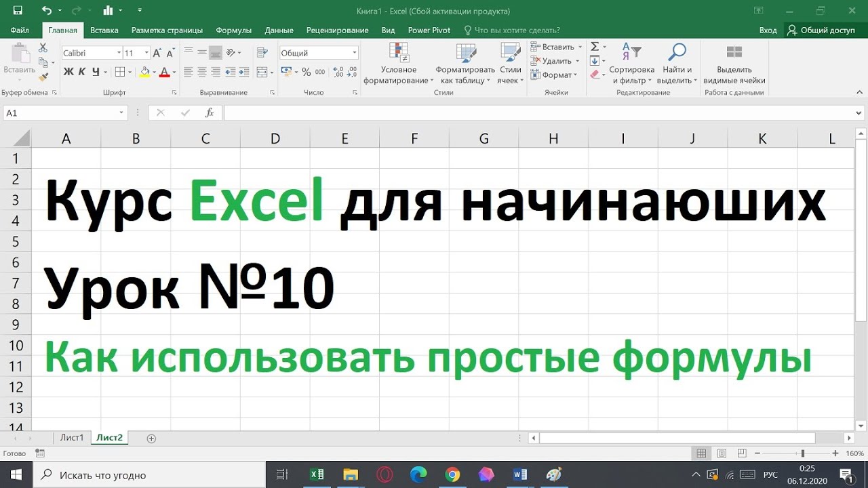Screen dimensions: 868x488
Task: Switch to the Формулы tab
Action: click(x=234, y=30)
